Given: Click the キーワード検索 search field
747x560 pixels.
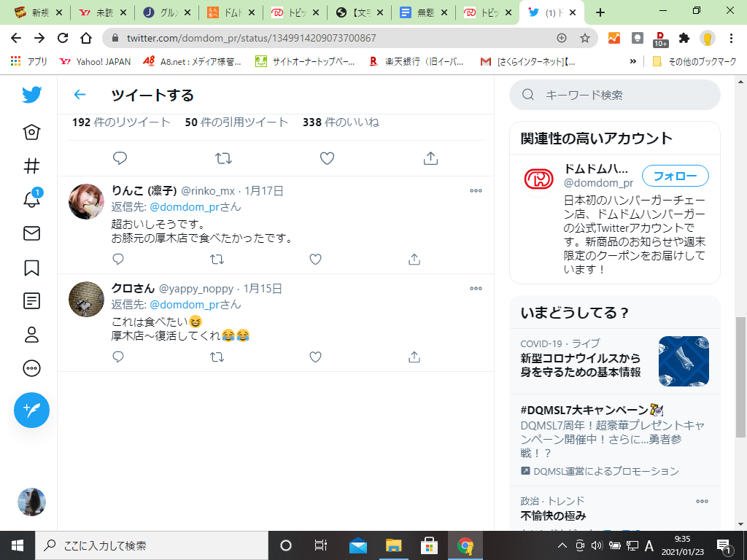Looking at the screenshot, I should pyautogui.click(x=614, y=95).
